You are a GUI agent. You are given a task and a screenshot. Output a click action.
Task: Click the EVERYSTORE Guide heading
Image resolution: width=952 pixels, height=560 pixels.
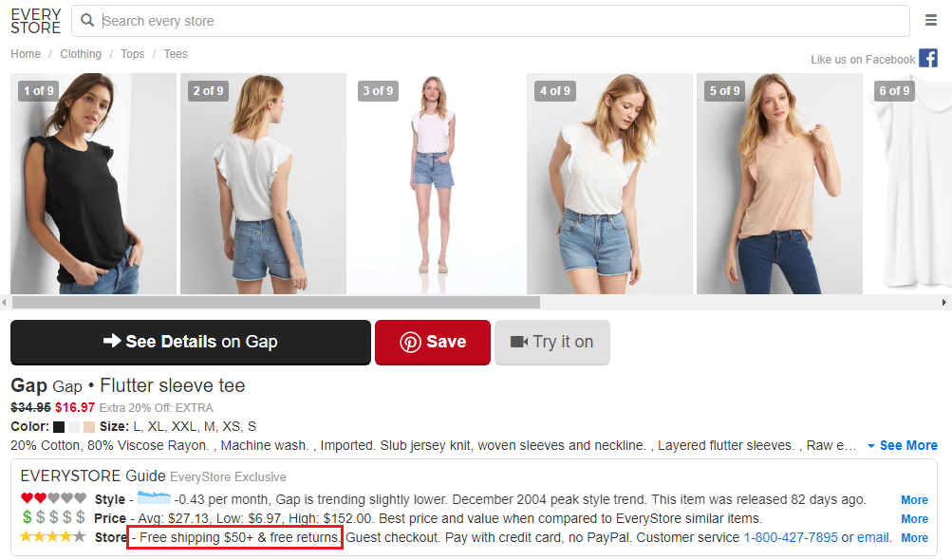[93, 476]
